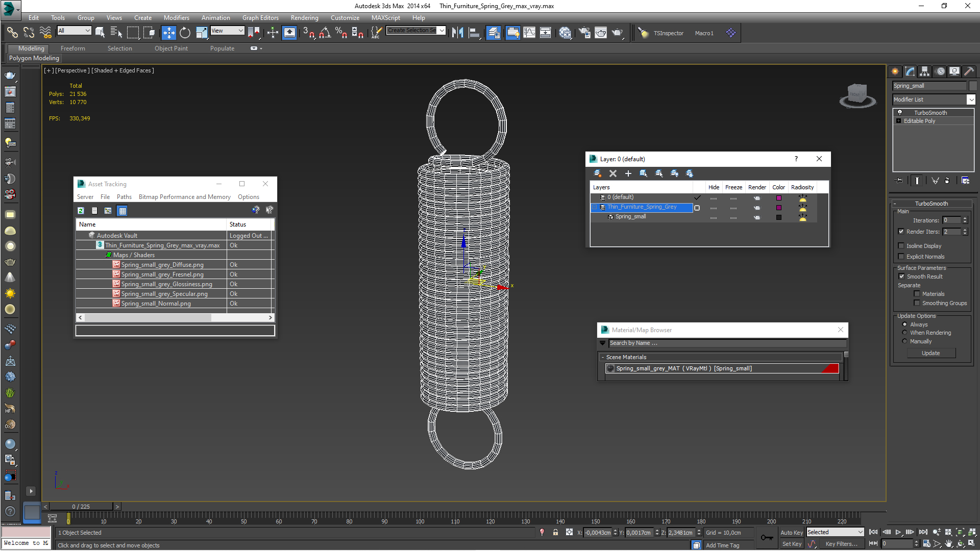This screenshot has height=551, width=980.
Task: Enable the Isoline Display checkbox
Action: coord(901,245)
